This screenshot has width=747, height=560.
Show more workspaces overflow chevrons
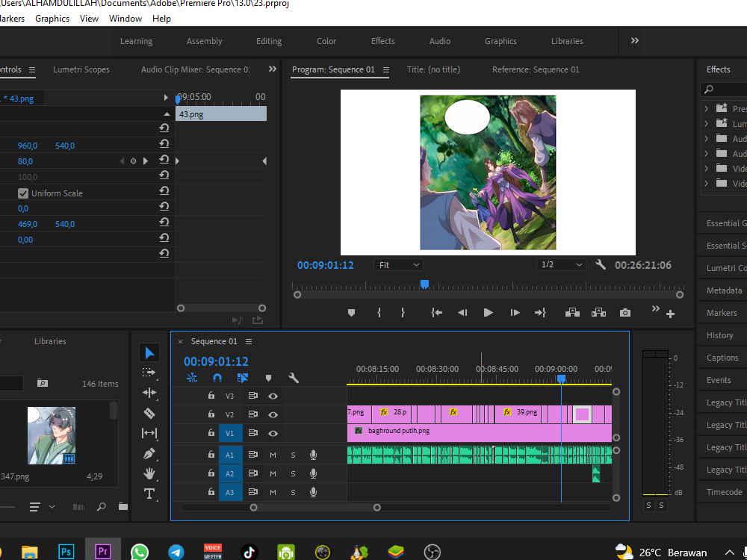pos(634,41)
